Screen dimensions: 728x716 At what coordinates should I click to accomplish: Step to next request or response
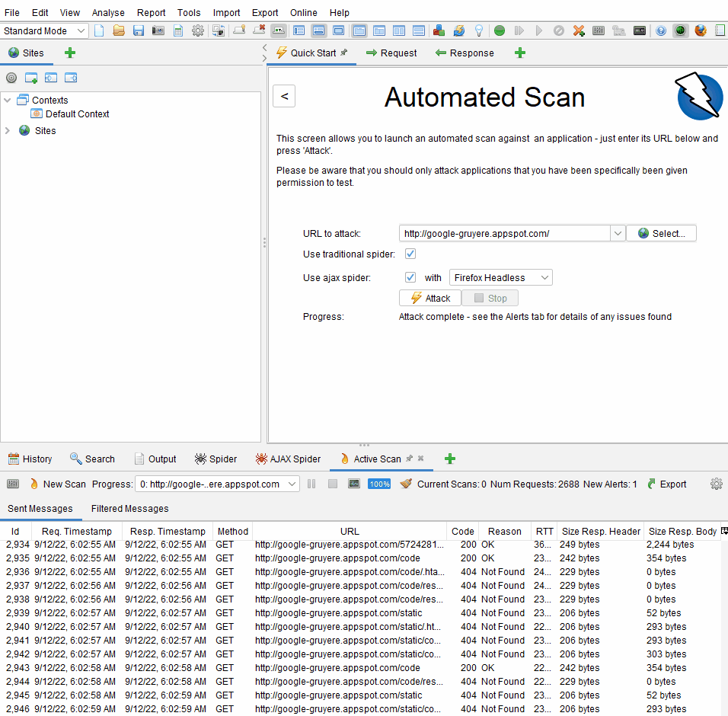[519, 30]
